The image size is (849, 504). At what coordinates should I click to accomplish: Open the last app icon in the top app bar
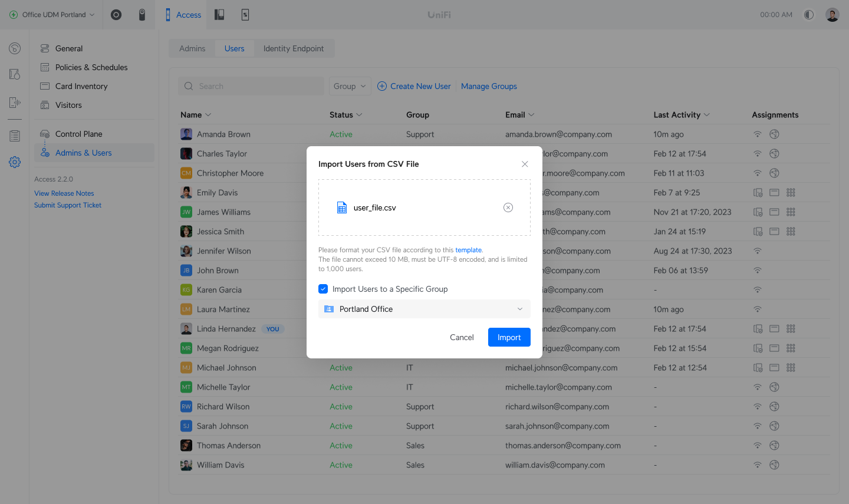[x=245, y=15]
